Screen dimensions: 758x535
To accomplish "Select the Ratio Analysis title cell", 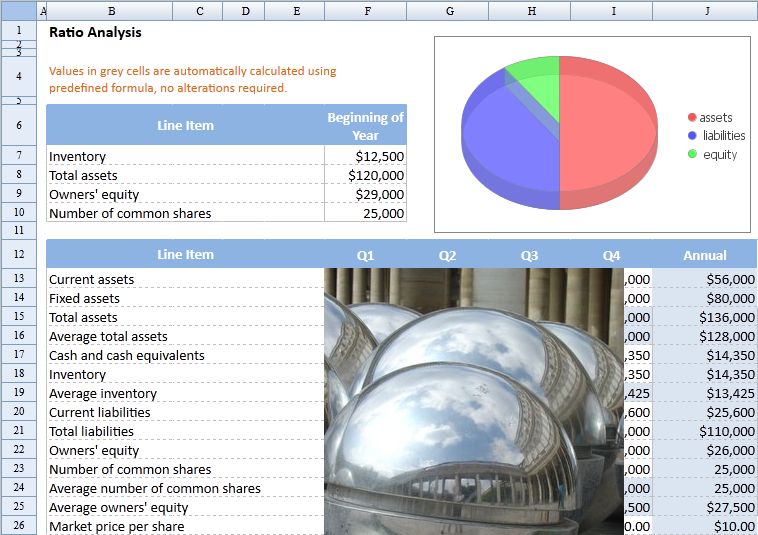I will point(95,32).
